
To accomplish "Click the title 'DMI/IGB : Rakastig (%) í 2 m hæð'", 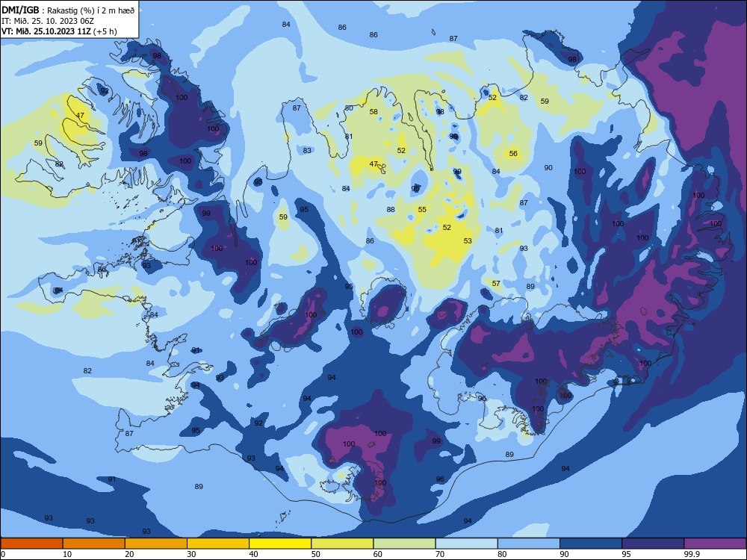I will pos(68,10).
